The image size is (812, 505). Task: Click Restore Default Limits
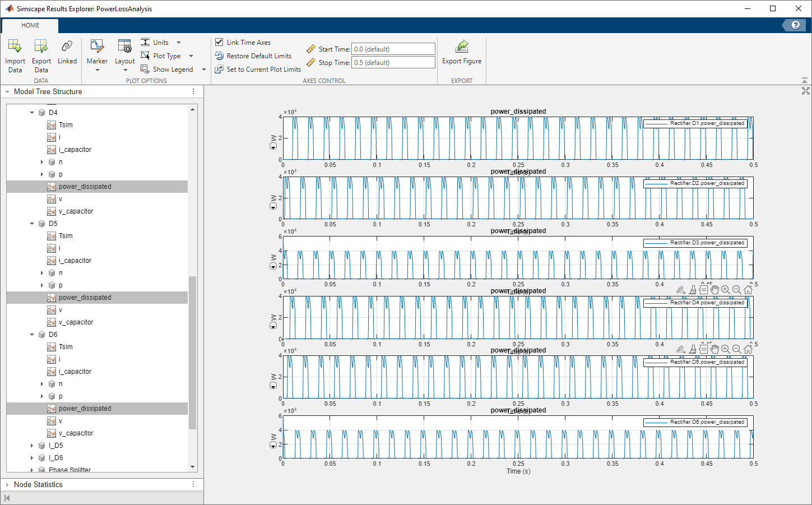coord(258,56)
